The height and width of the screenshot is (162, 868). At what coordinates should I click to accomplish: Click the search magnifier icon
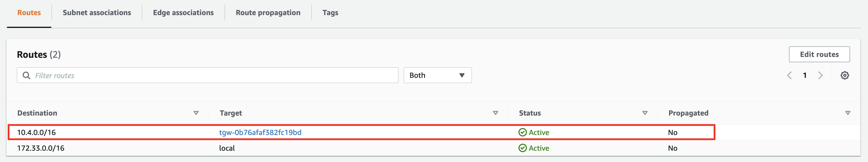[26, 75]
